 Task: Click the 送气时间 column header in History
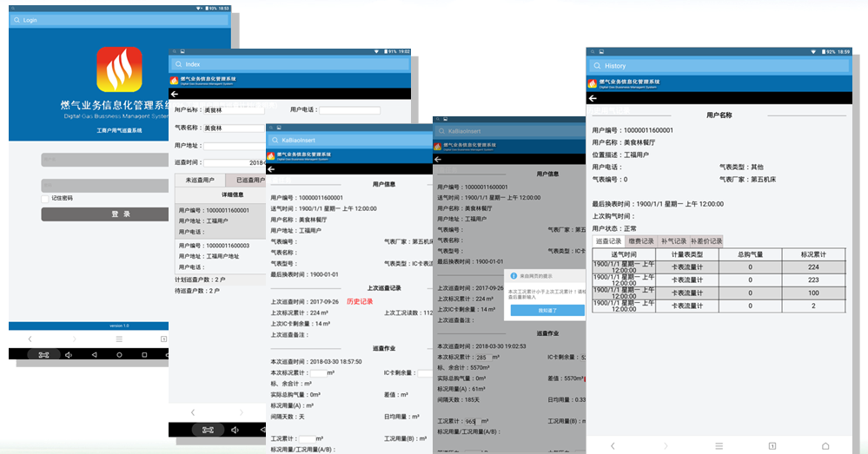coord(624,254)
